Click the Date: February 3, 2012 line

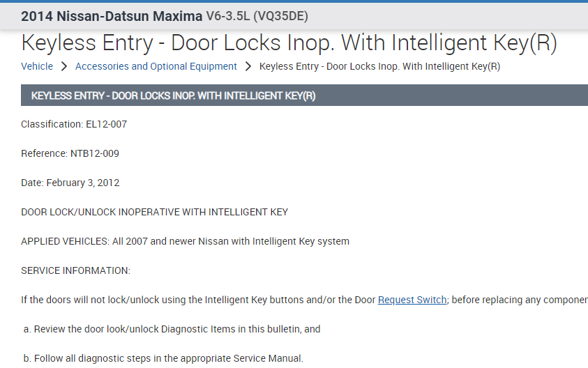coord(70,183)
